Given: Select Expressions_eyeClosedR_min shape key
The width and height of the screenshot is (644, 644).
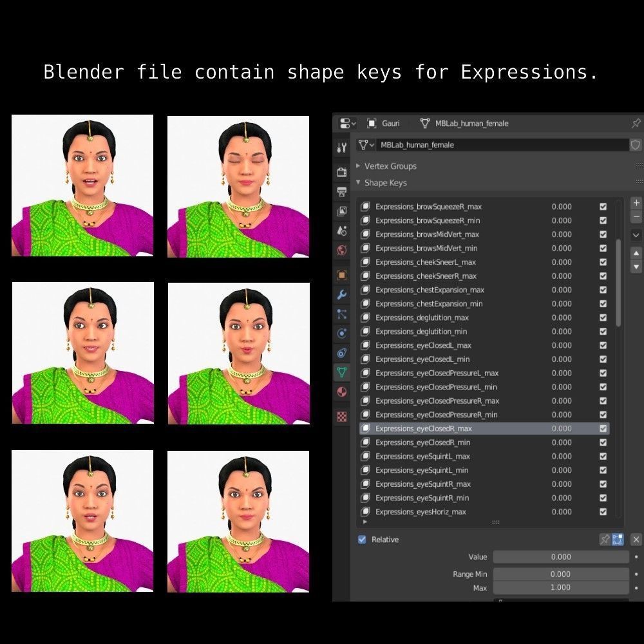Looking at the screenshot, I should [x=485, y=442].
